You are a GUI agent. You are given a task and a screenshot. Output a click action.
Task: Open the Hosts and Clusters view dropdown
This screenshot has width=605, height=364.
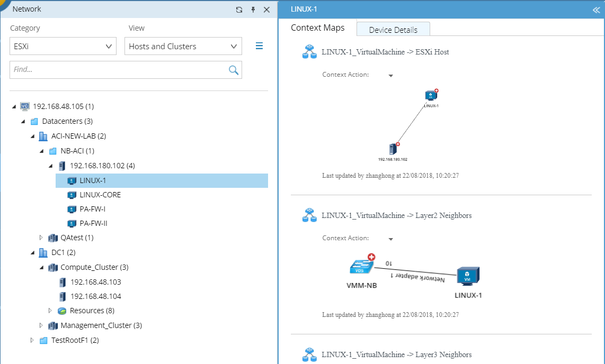(183, 46)
